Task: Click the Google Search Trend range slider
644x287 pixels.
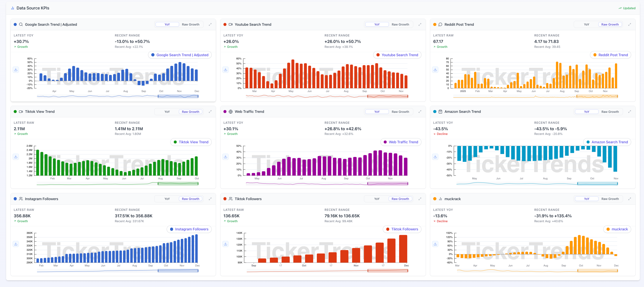Action: point(178,96)
